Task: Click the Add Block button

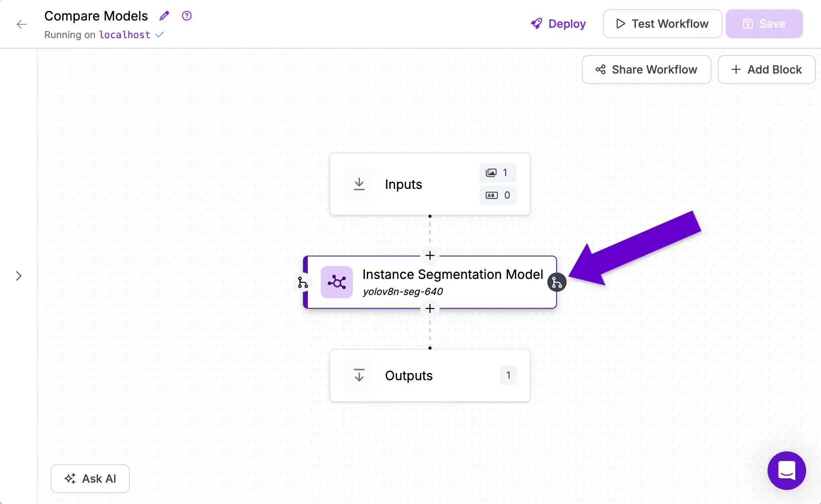Action: 766,70
